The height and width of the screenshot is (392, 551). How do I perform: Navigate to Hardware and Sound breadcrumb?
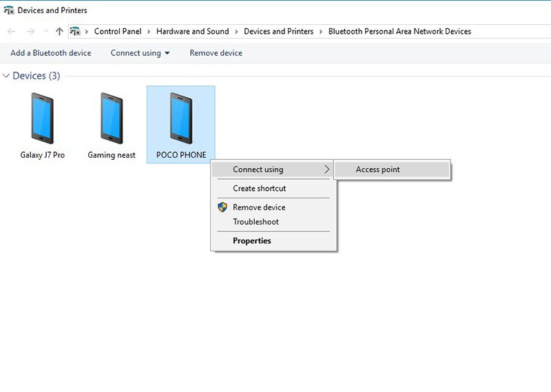click(x=193, y=31)
